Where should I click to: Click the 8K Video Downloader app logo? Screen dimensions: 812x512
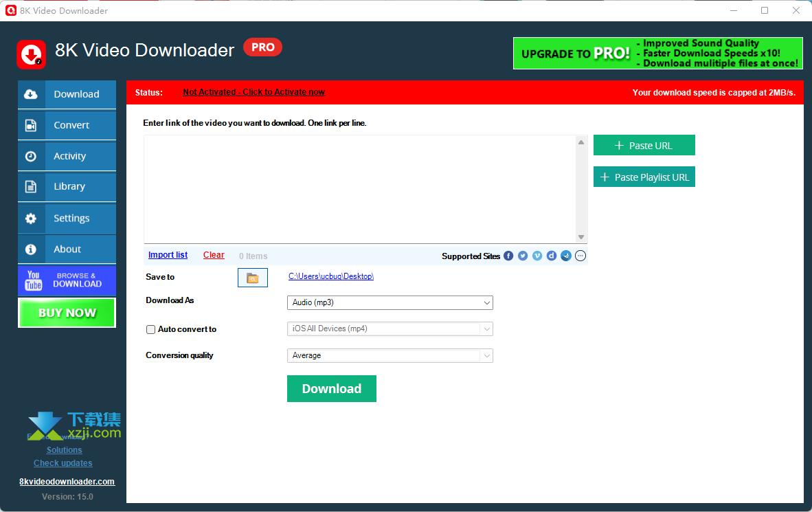(31, 54)
